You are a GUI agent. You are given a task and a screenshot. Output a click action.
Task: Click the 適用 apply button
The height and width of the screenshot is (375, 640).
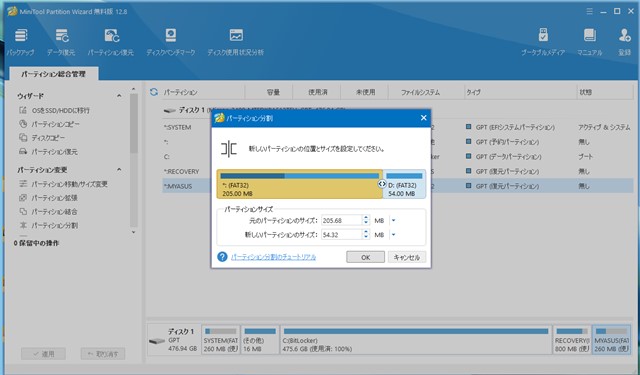click(x=43, y=354)
